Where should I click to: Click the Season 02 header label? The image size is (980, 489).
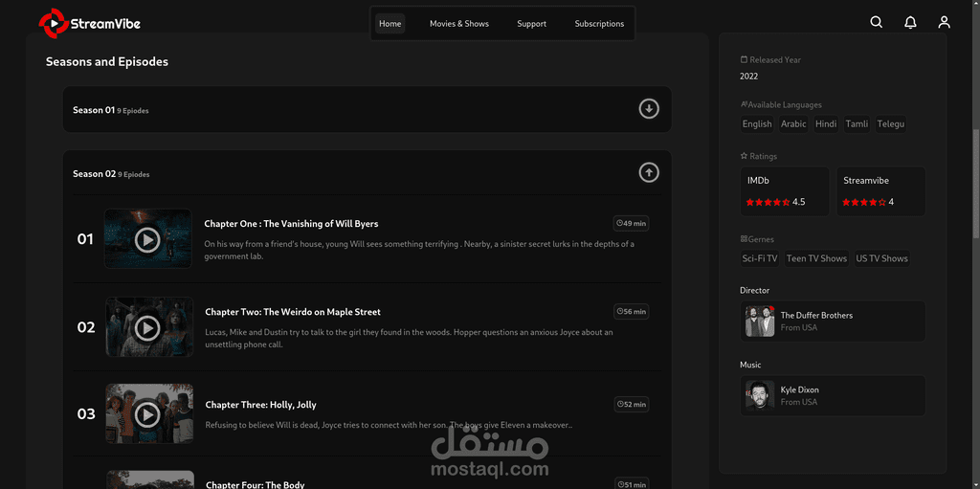95,174
